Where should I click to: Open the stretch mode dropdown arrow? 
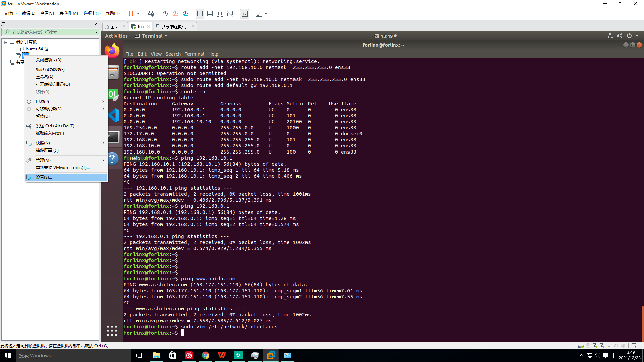coord(266,14)
